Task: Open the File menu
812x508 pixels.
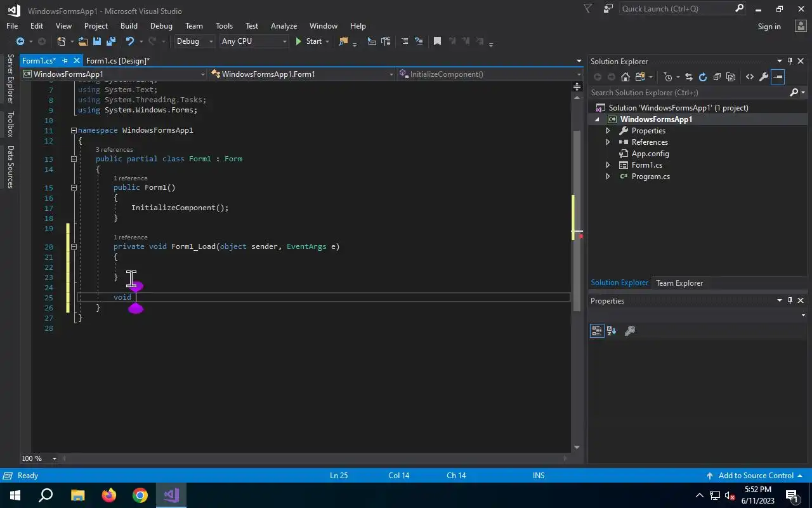Action: pyautogui.click(x=12, y=26)
